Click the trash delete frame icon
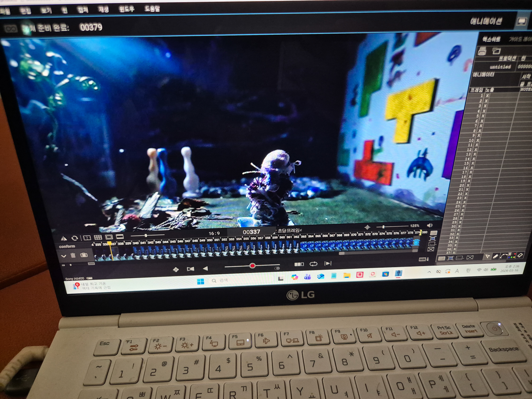This screenshot has height=399, width=532. tap(73, 255)
